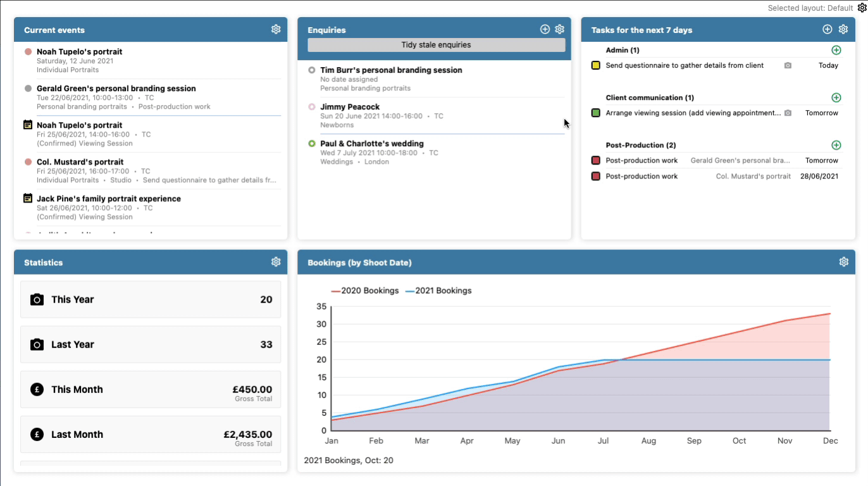Screen dimensions: 868x486
Task: Click Tidy stale enquiries button
Action: (x=436, y=45)
